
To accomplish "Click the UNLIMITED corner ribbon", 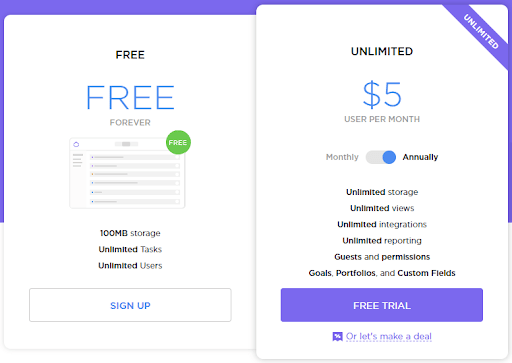I will click(x=481, y=32).
